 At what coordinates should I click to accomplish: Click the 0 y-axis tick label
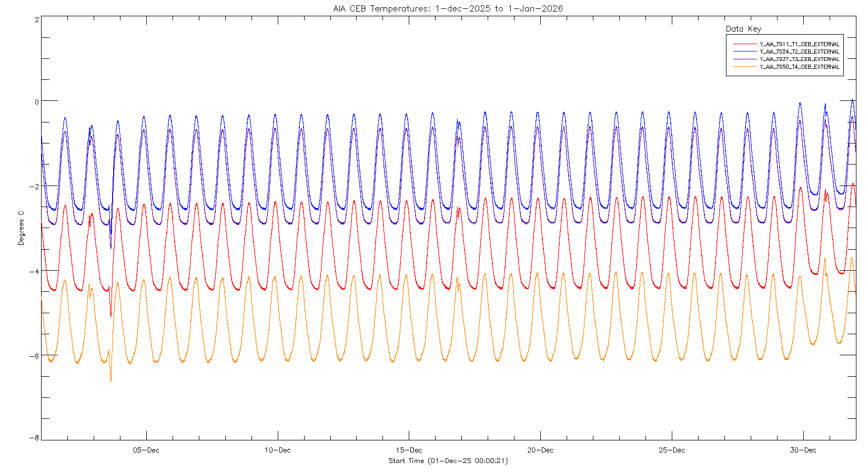36,101
